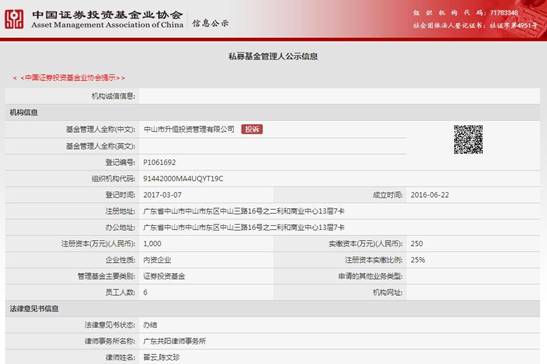Click the law firm name 广东共阳律师事务所

pyautogui.click(x=174, y=341)
